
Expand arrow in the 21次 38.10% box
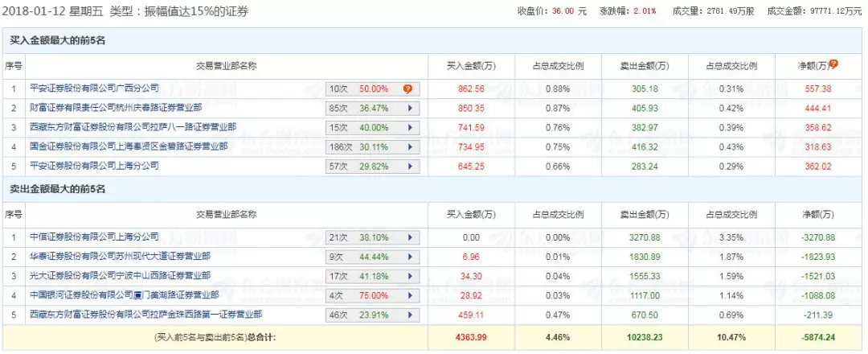click(x=410, y=237)
